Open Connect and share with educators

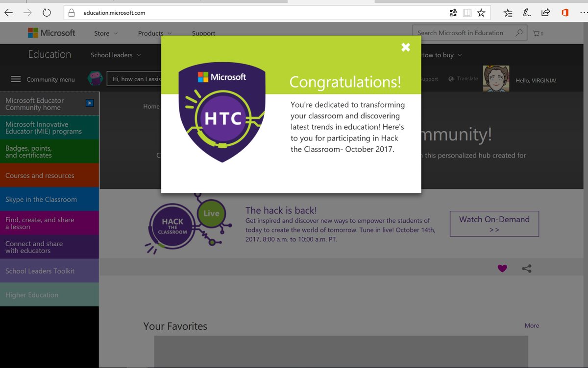pyautogui.click(x=49, y=247)
